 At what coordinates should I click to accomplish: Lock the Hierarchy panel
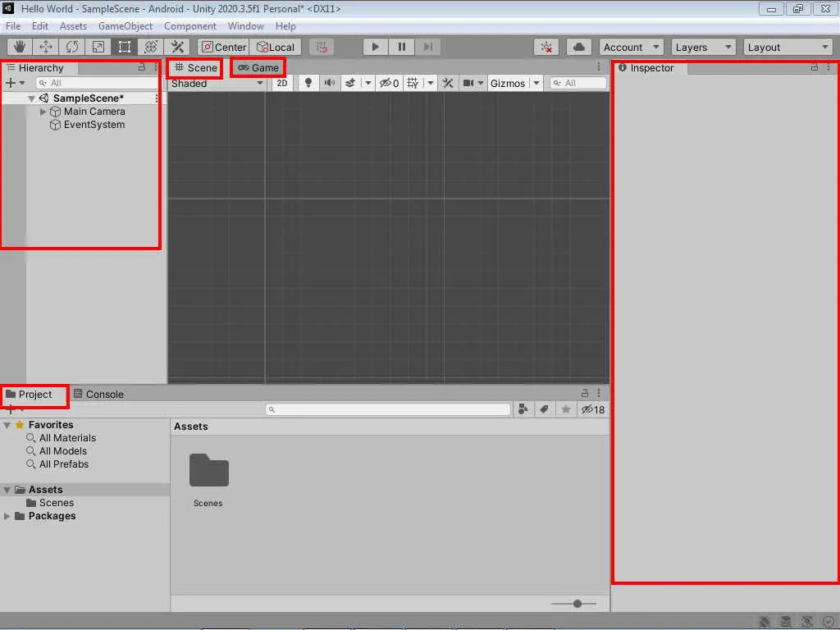point(142,67)
